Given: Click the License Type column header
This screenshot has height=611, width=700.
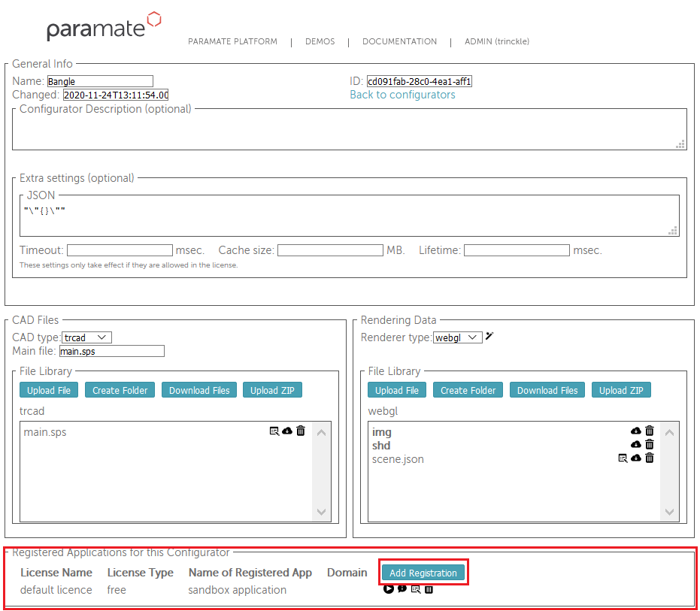Looking at the screenshot, I should [x=140, y=572].
